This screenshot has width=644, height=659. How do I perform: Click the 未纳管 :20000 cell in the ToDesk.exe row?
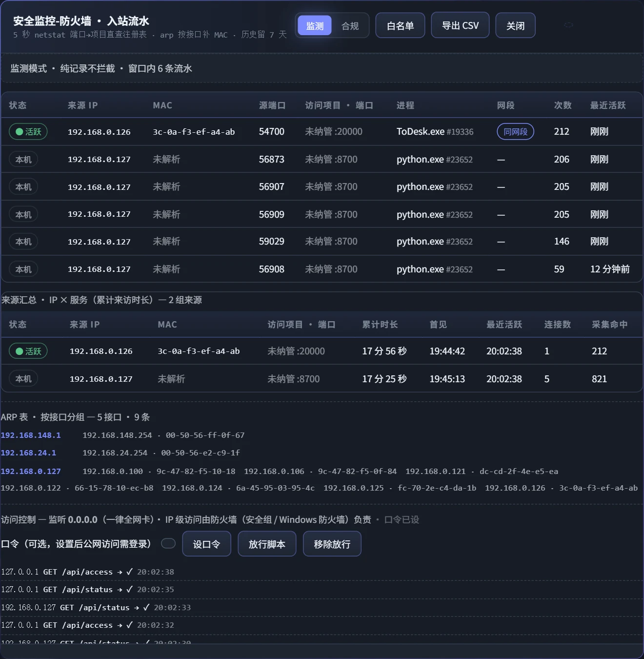pos(334,132)
